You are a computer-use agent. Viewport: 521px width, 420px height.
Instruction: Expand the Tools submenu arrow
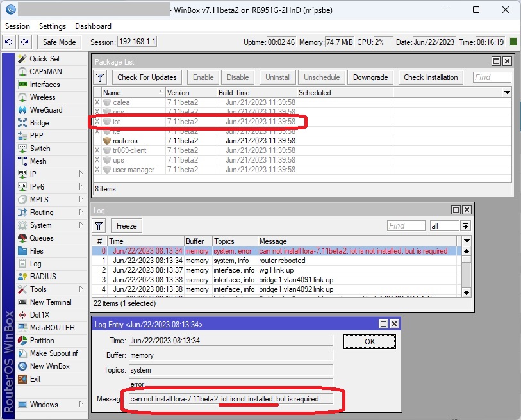pyautogui.click(x=81, y=289)
